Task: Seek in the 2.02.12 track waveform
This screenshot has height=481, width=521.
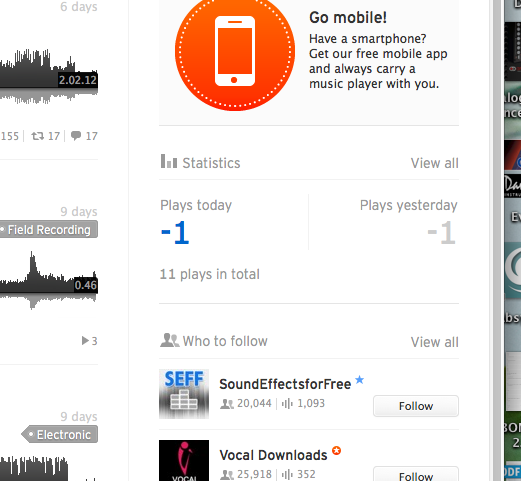Action: [49, 77]
